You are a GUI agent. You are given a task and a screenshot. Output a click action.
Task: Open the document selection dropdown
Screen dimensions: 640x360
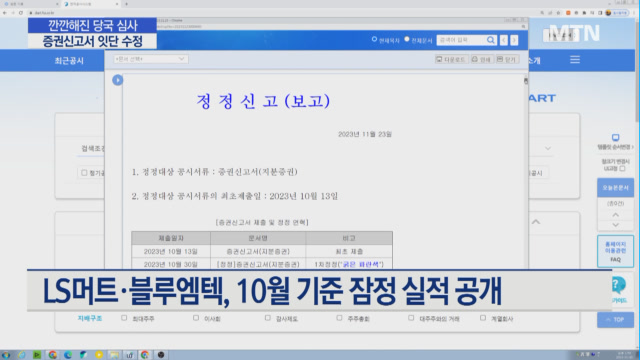[x=150, y=59]
